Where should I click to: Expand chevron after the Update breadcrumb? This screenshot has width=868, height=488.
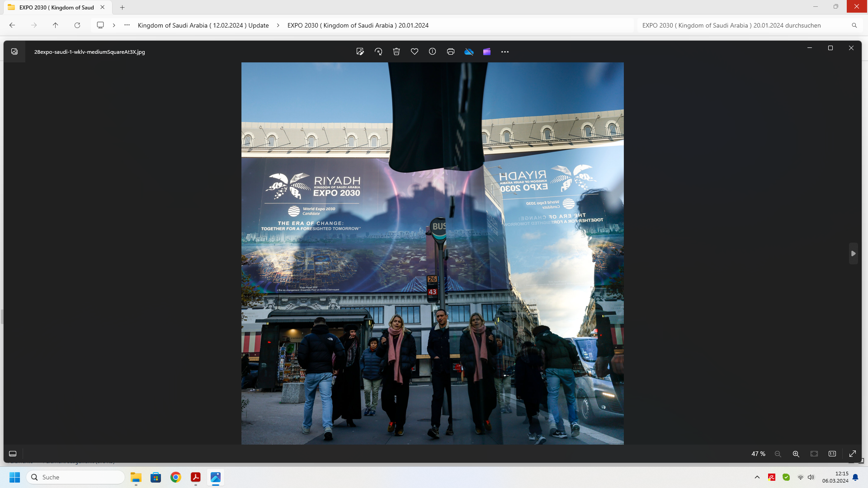278,25
